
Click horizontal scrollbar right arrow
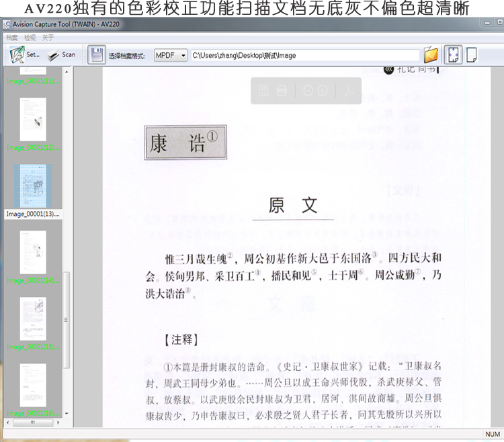tap(58, 423)
